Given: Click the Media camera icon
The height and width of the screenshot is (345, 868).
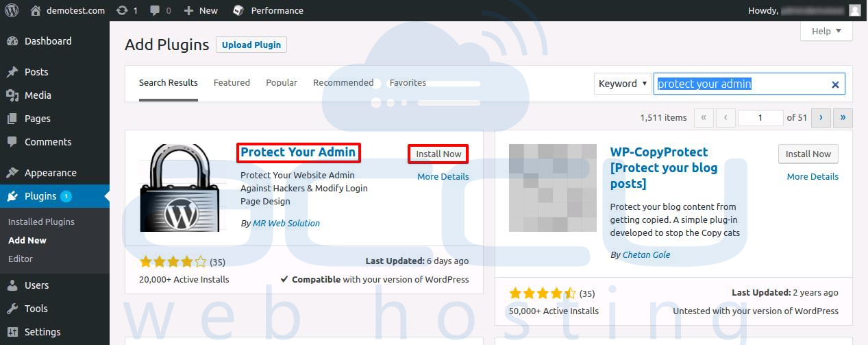Looking at the screenshot, I should pos(12,95).
